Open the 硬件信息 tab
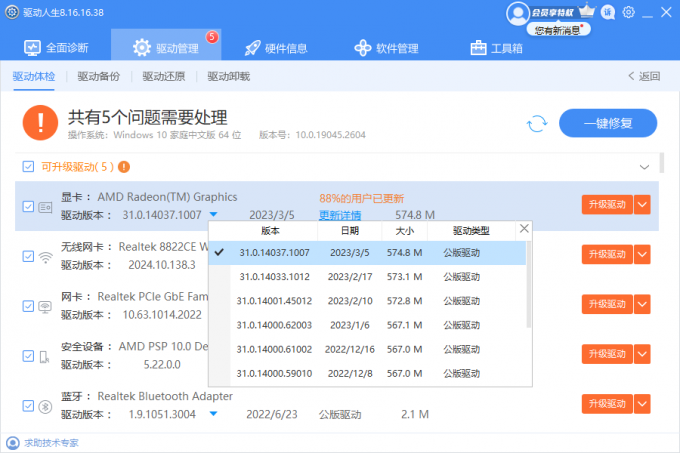The width and height of the screenshot is (680, 453). [x=276, y=48]
